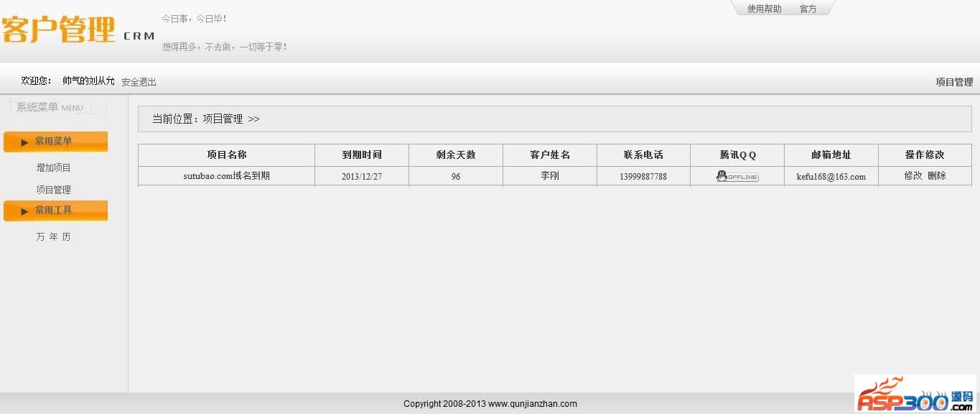This screenshot has width=980, height=414.
Task: Click the 操作修改 column header
Action: pos(925,155)
